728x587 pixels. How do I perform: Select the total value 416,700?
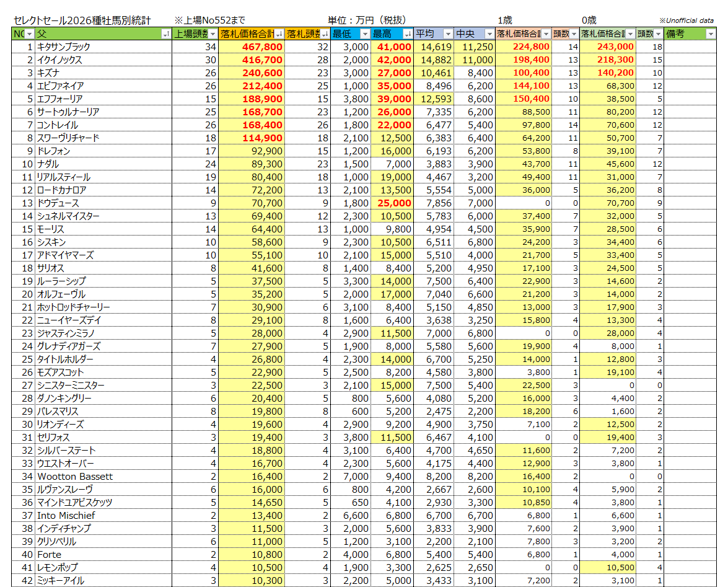pos(251,60)
